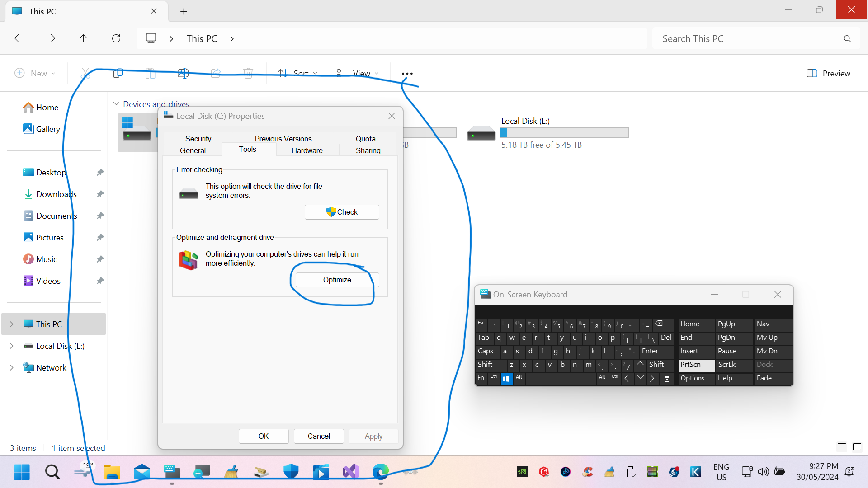Click the Local Disk (E:) usage bar
The height and width of the screenshot is (488, 868).
[x=565, y=132]
